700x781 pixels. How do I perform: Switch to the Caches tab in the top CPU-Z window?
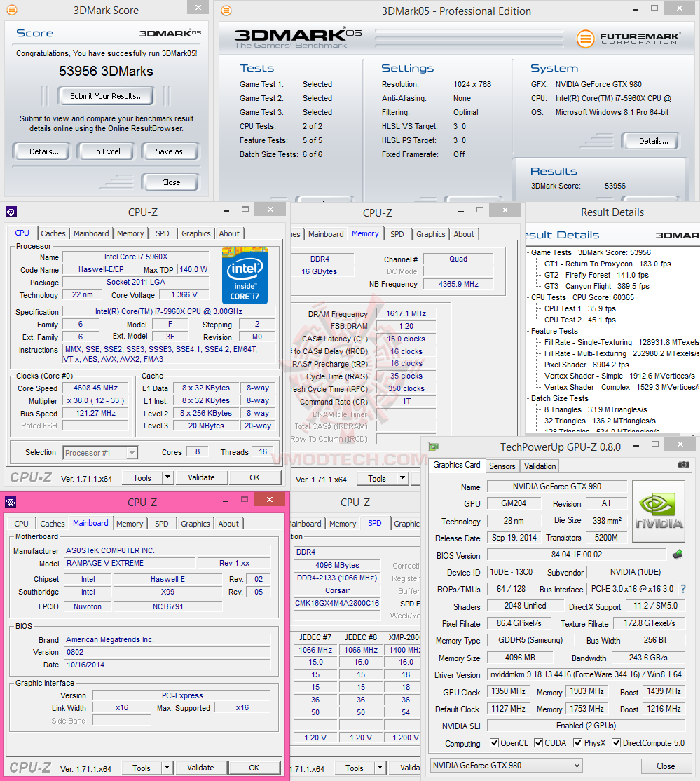click(53, 233)
